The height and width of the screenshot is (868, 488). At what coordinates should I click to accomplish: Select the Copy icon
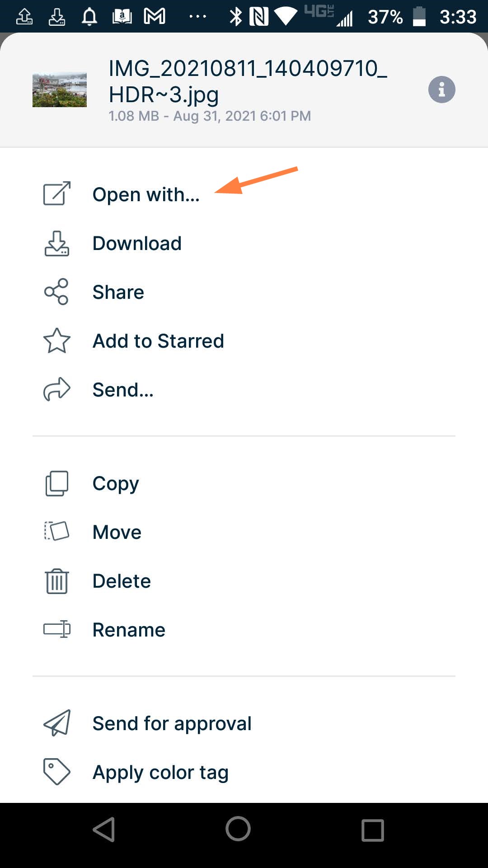point(56,483)
